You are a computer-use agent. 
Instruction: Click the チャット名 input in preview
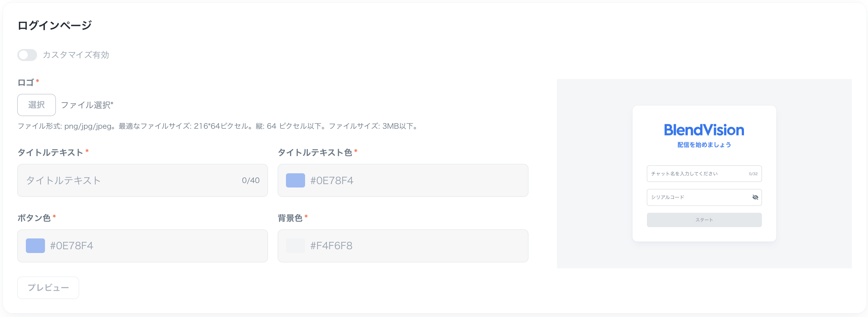(x=697, y=174)
